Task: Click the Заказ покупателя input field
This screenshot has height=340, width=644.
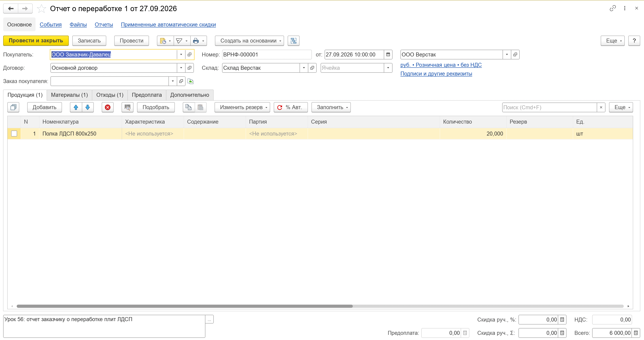Action: tap(109, 81)
